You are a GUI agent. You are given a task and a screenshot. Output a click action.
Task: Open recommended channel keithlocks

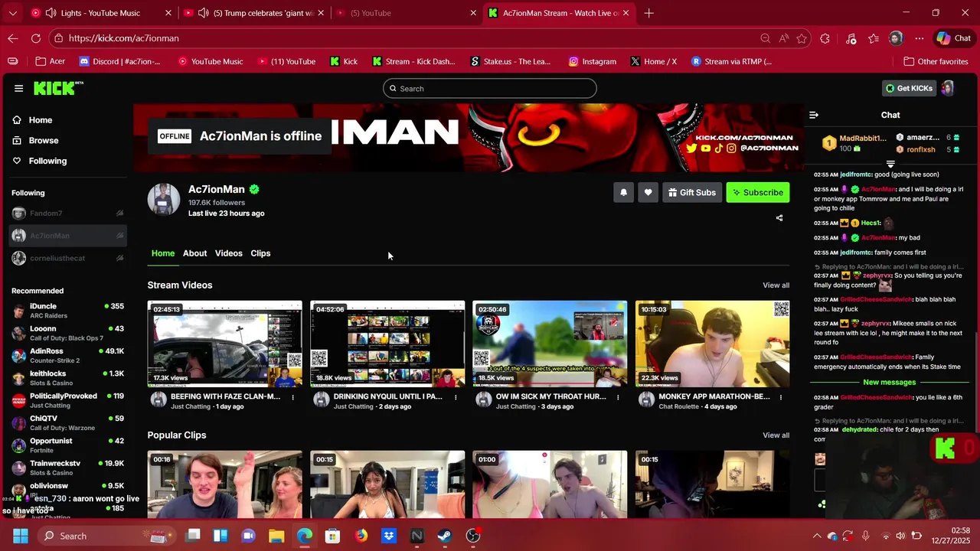pos(67,378)
